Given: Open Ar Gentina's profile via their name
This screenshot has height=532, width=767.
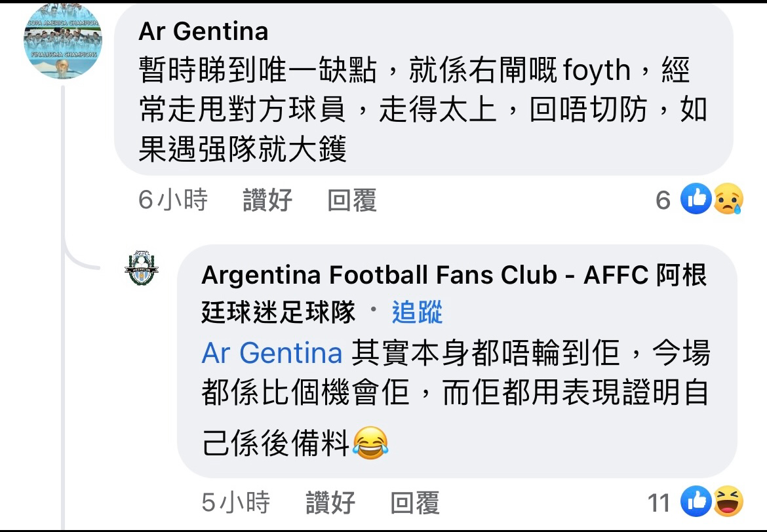Looking at the screenshot, I should coord(204,31).
